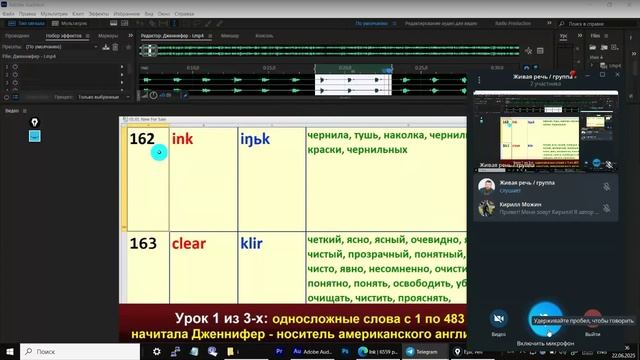Select the Radio Production workspace
The image size is (640, 360).
513,24
